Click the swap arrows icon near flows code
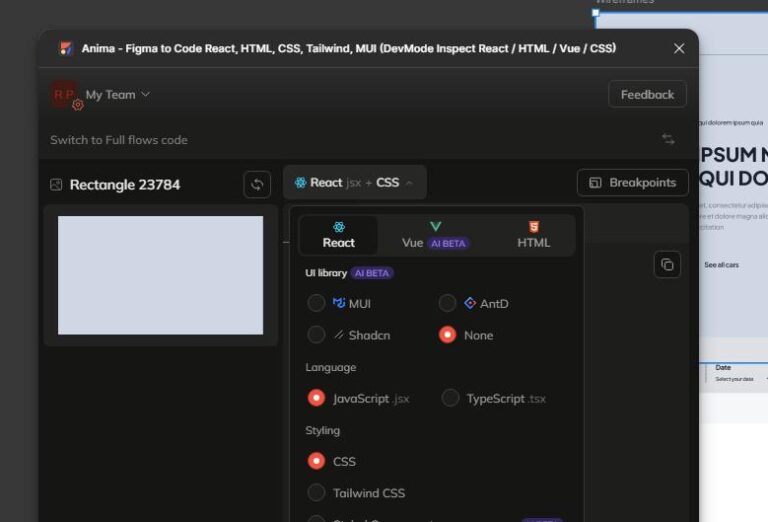 (668, 140)
